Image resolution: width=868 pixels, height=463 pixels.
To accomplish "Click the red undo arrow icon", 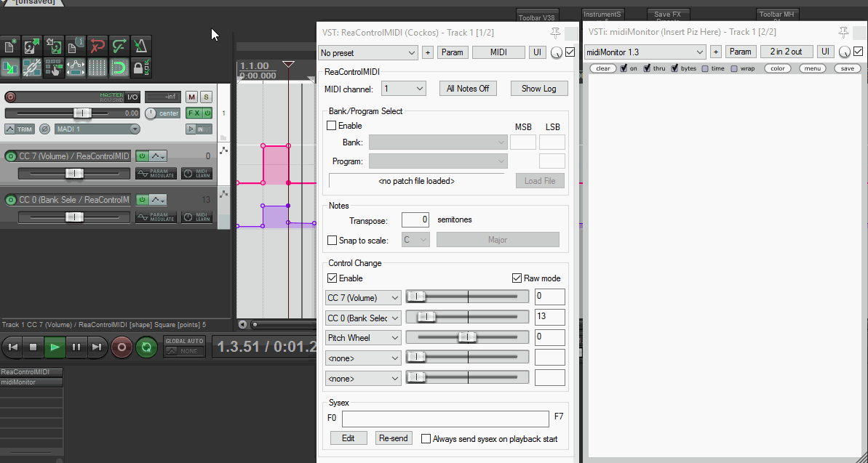I will pos(97,46).
